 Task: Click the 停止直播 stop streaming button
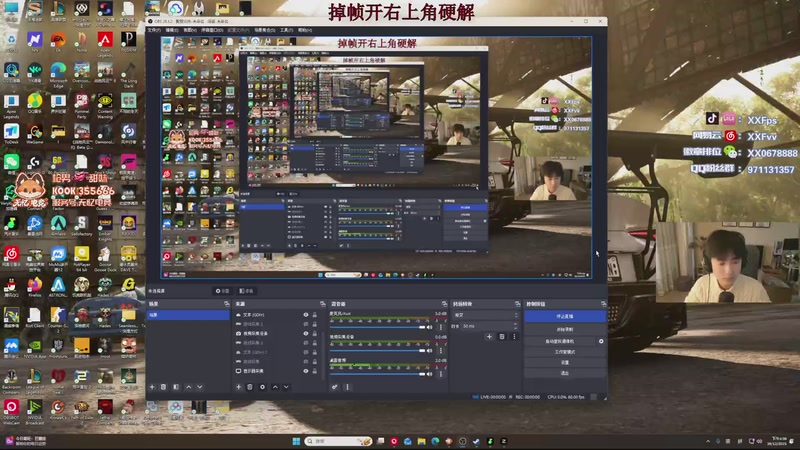pyautogui.click(x=565, y=317)
